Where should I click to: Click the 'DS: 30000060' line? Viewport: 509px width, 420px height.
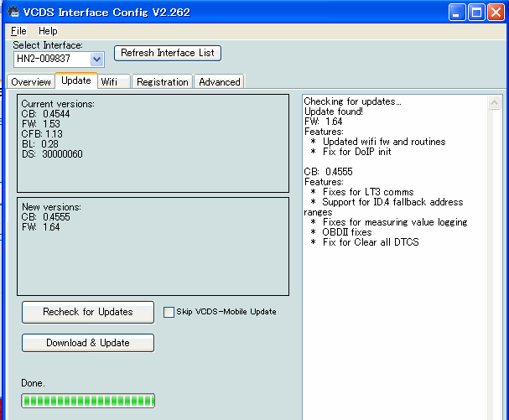click(52, 154)
